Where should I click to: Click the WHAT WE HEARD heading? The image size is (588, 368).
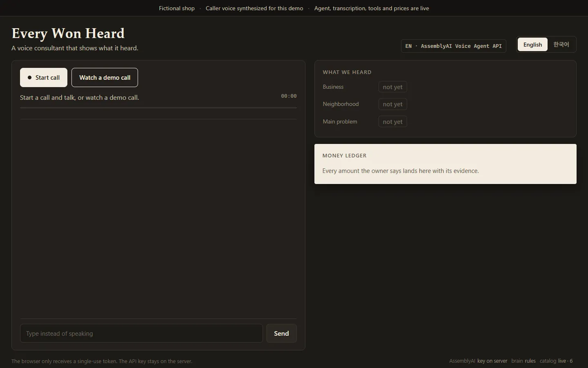click(347, 72)
